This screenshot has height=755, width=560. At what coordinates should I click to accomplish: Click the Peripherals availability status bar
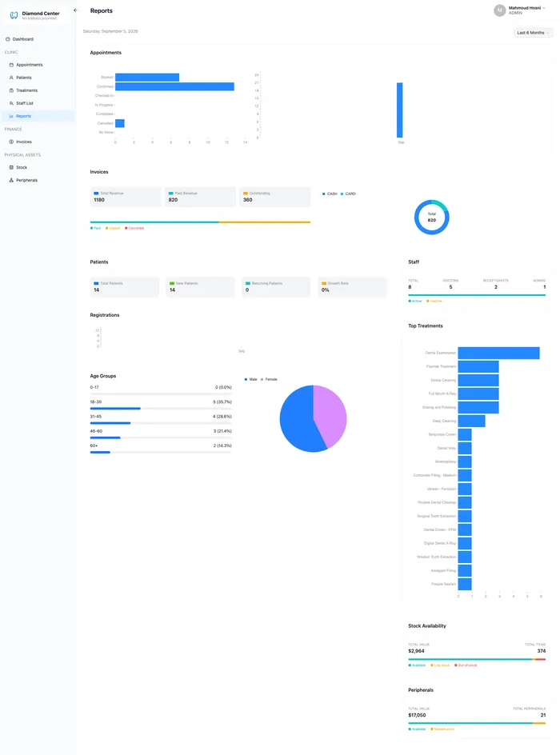(477, 723)
